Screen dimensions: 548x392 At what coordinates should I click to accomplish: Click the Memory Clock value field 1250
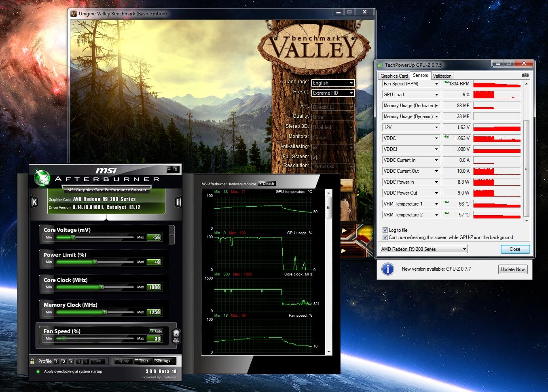pos(154,312)
